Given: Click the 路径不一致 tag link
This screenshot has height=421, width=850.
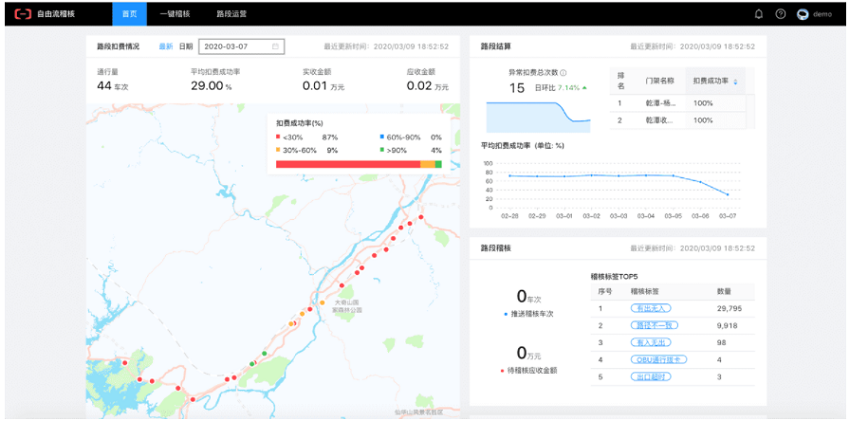Looking at the screenshot, I should click(x=655, y=325).
